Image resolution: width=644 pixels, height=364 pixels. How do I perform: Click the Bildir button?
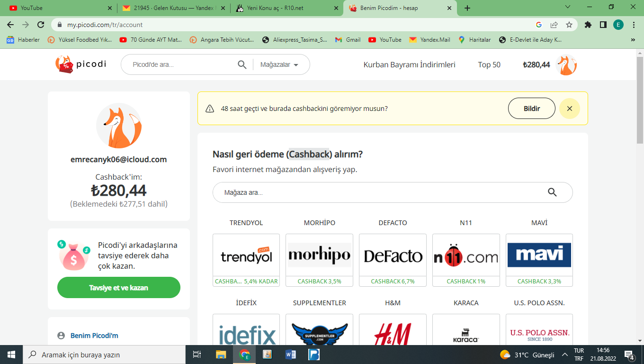click(531, 109)
